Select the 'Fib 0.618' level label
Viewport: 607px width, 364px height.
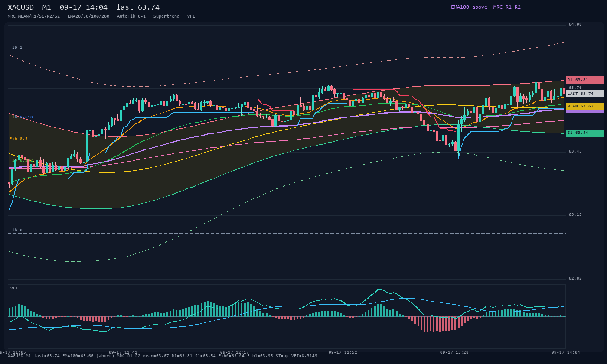[21, 117]
